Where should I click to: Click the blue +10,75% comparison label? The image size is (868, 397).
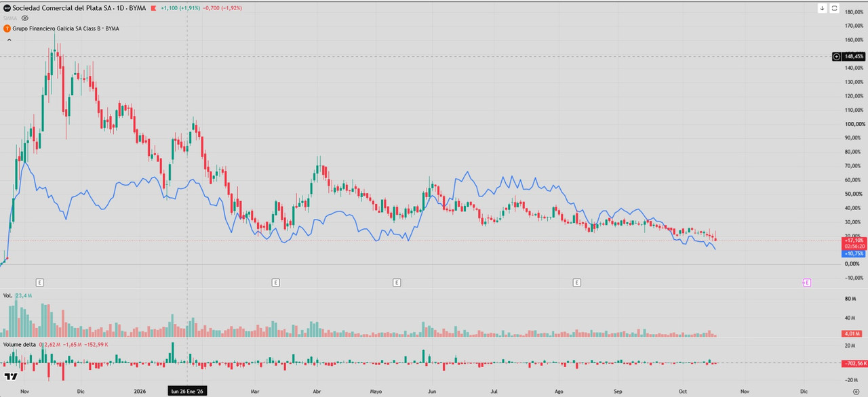[x=854, y=253]
